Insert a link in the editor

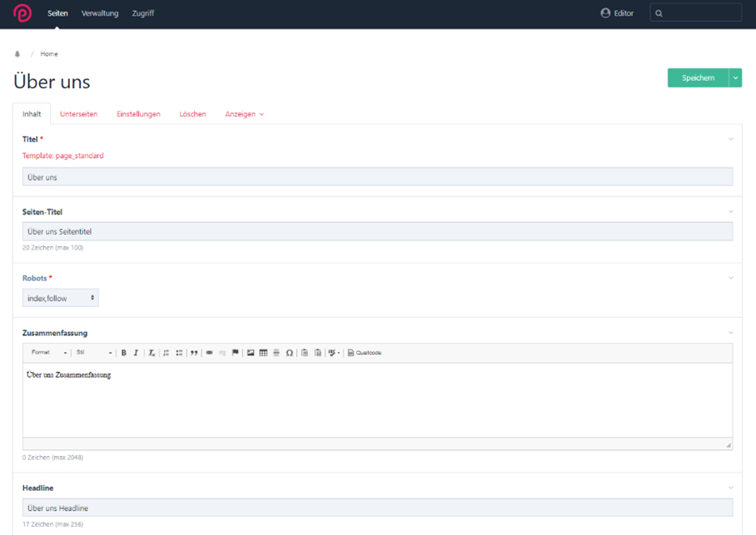[210, 353]
